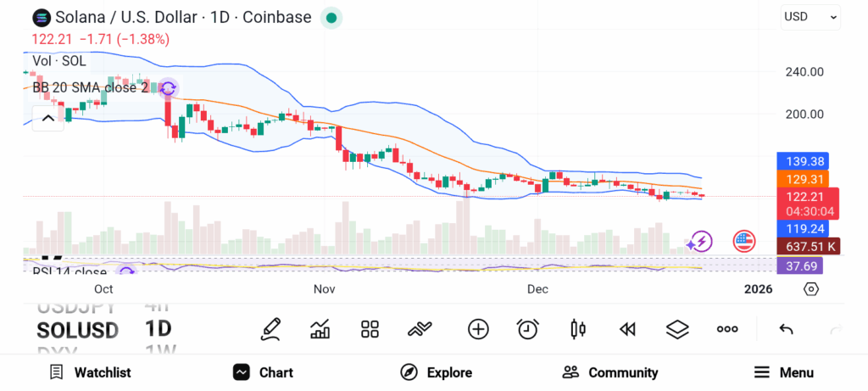Toggle the market status indicator dot
Image resolution: width=868 pixels, height=391 pixels.
331,17
